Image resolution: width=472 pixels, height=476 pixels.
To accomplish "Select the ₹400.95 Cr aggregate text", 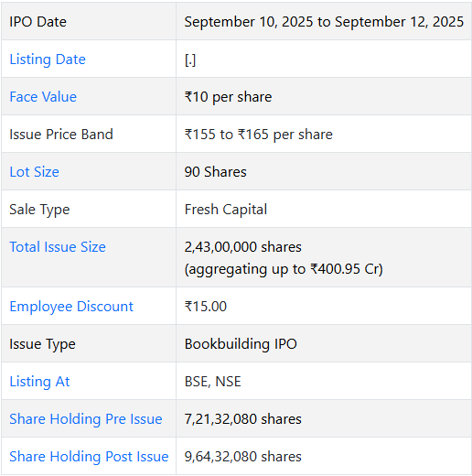I will (x=347, y=269).
